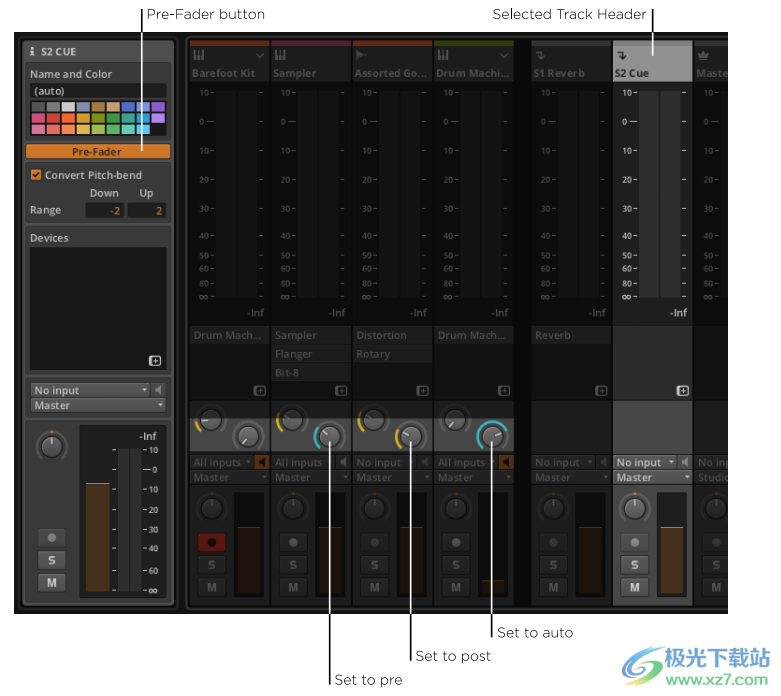781x696 pixels.
Task: Add device to Drum Machi... track
Action: (504, 391)
